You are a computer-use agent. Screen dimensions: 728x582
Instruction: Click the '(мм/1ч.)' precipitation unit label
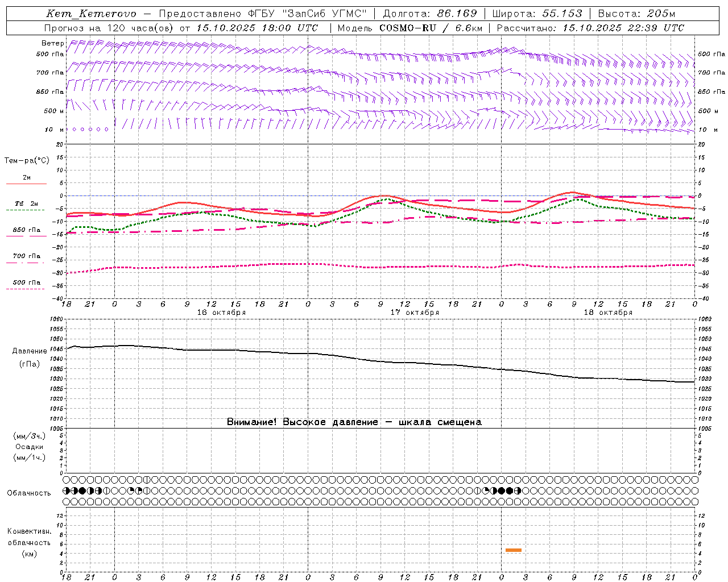point(30,458)
